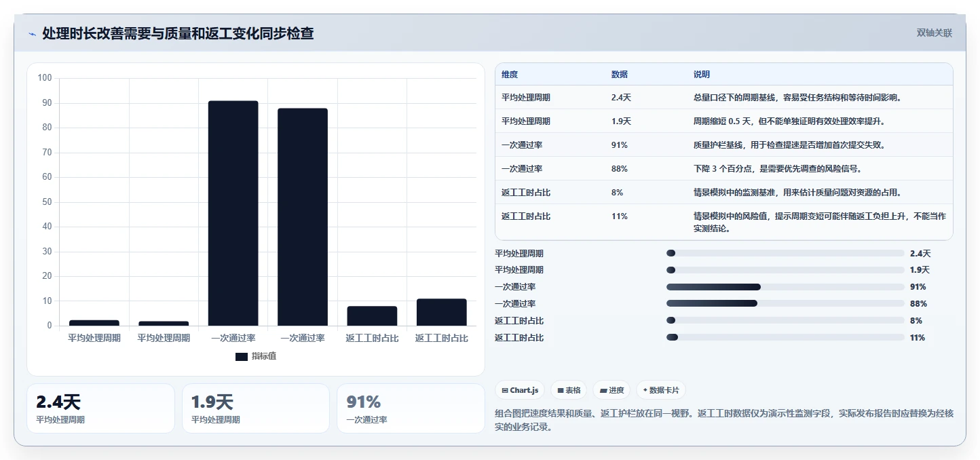Select the 表格 chip
Image resolution: width=980 pixels, height=460 pixels.
click(569, 390)
